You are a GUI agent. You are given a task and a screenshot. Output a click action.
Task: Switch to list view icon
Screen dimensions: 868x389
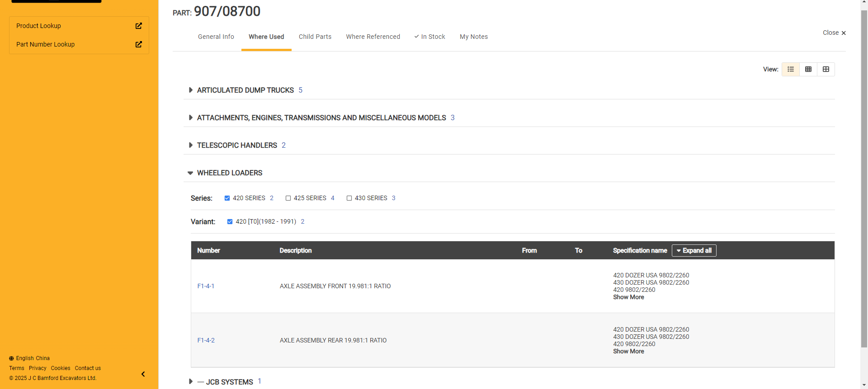(791, 69)
